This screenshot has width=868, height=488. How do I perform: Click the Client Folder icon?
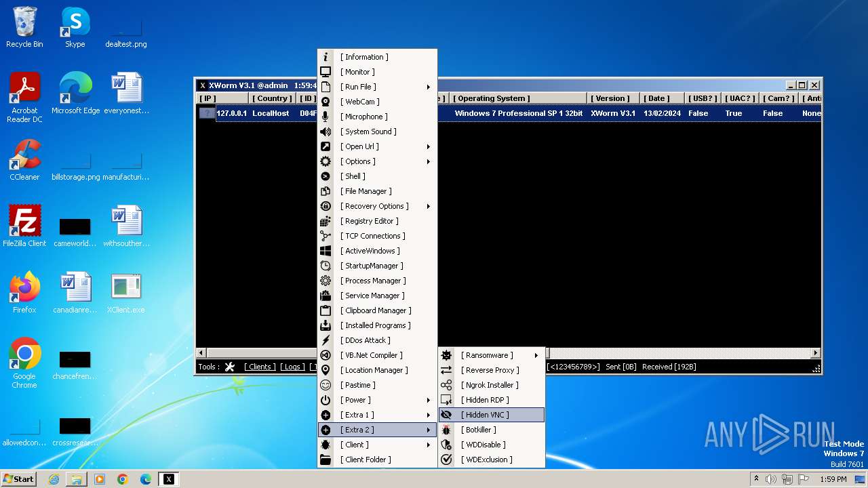[x=325, y=460]
